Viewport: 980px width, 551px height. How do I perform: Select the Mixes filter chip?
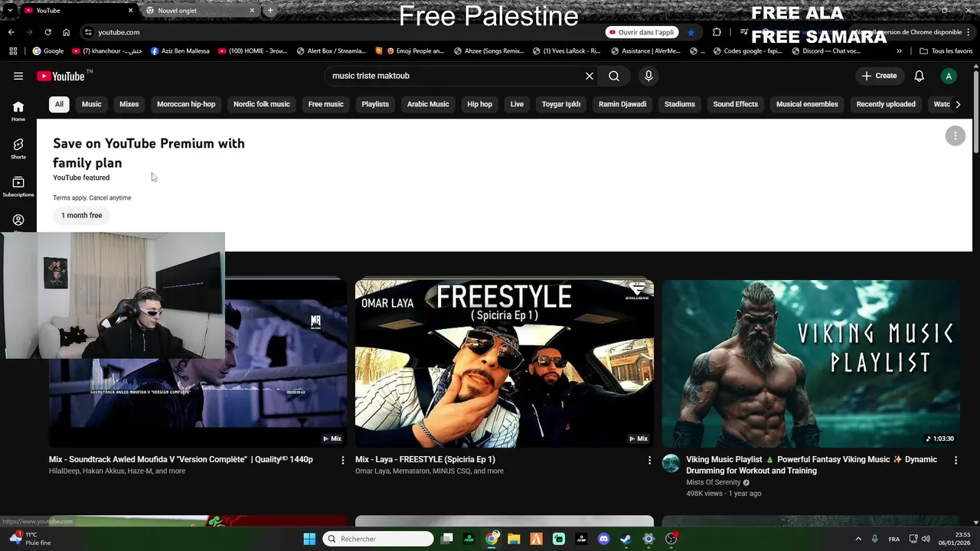pyautogui.click(x=129, y=104)
